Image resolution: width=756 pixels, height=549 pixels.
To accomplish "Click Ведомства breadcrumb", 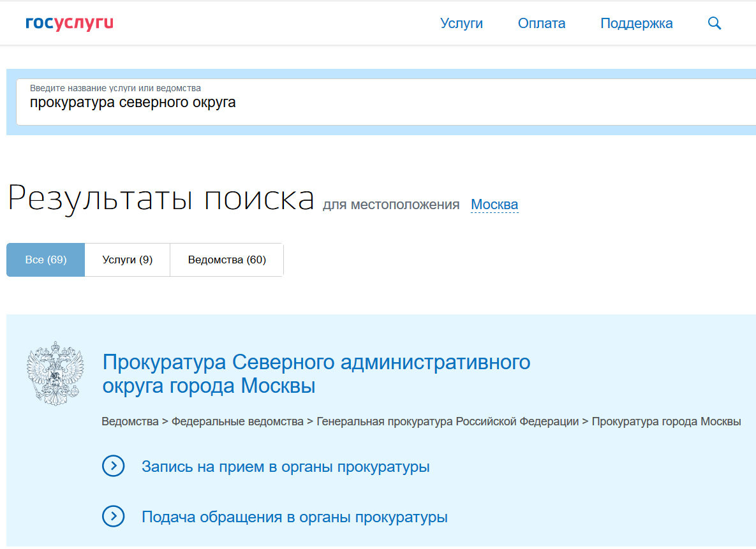I will pos(130,421).
